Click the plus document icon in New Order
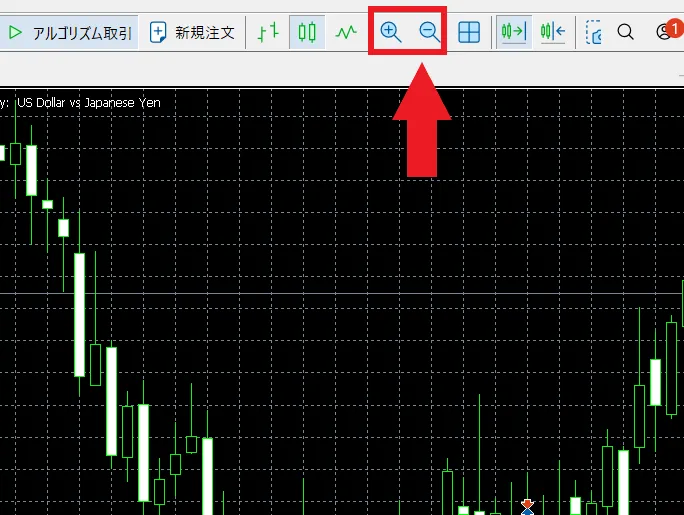Screen dimensions: 684x515 tap(158, 32)
